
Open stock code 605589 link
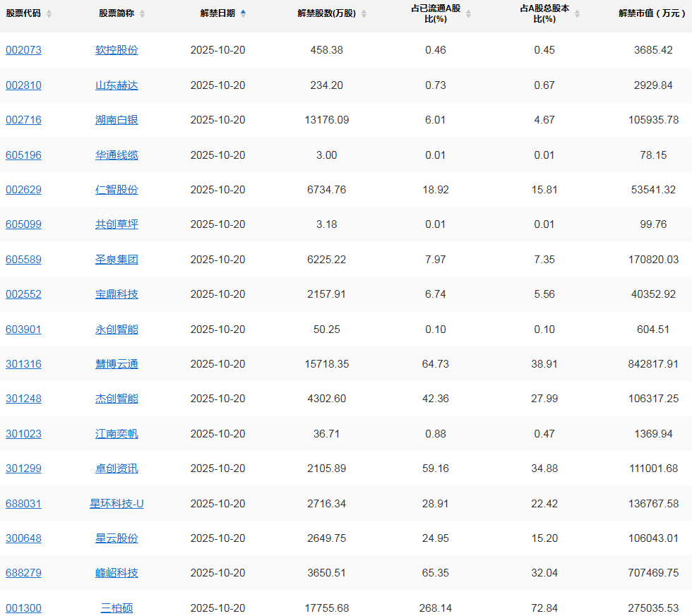[23, 260]
